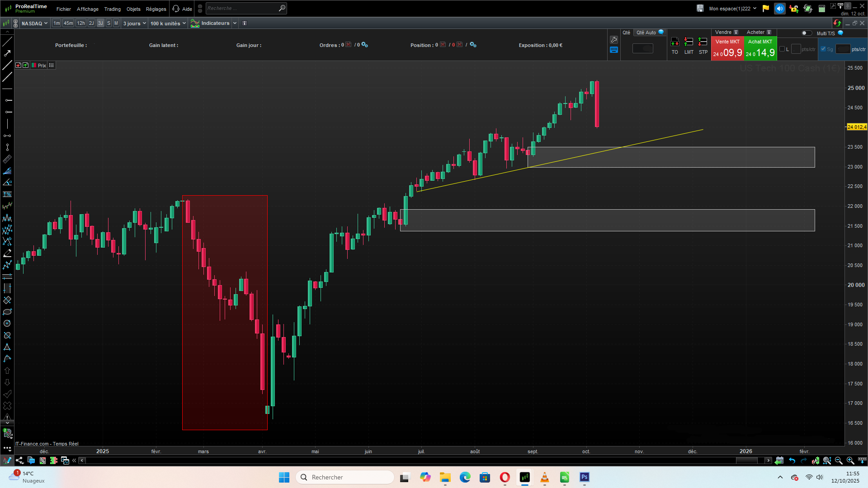Toggle the Multi T/S switch
This screenshot has height=488, width=868.
(807, 33)
